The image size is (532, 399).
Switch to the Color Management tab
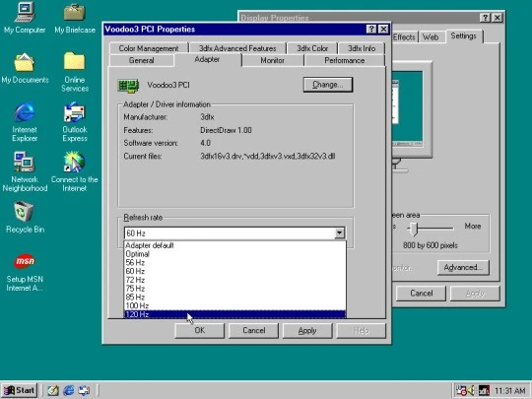[x=149, y=48]
